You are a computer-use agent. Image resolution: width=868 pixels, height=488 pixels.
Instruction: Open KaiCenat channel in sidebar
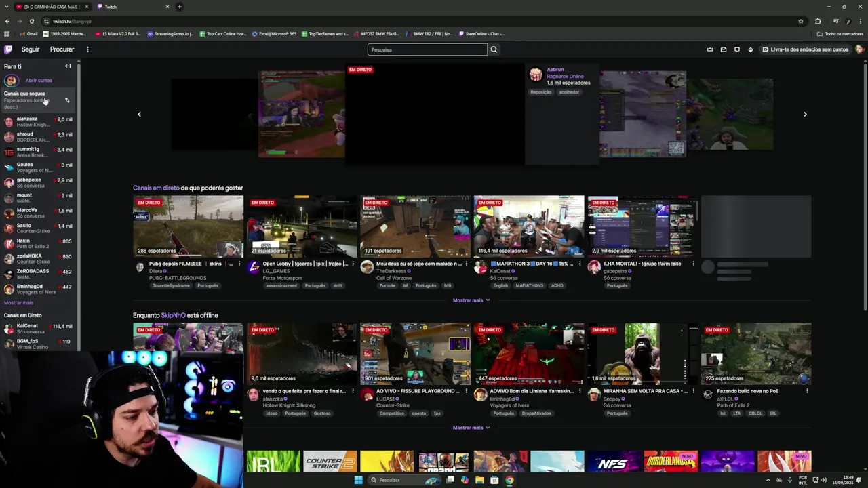38,329
